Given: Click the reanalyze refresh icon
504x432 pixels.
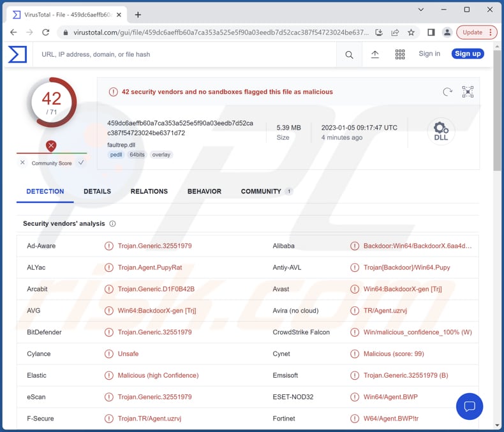Looking at the screenshot, I should tap(447, 92).
